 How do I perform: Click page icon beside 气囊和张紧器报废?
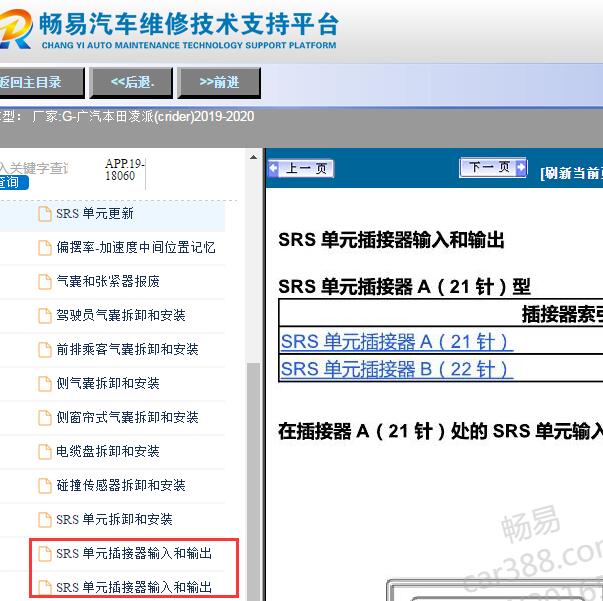click(x=45, y=282)
